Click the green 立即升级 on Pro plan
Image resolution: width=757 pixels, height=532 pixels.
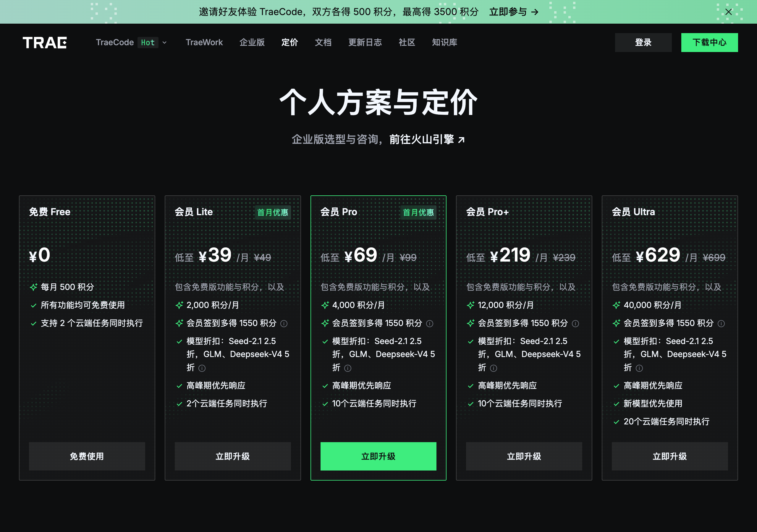378,456
